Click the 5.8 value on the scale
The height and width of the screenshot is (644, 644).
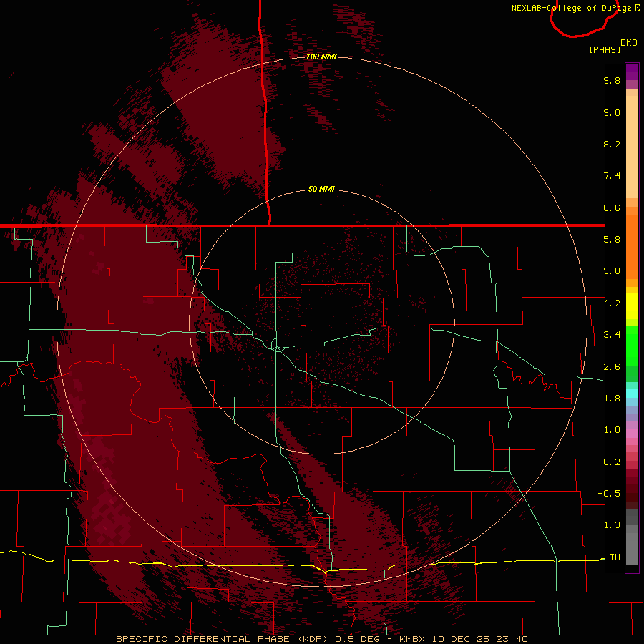tap(612, 240)
